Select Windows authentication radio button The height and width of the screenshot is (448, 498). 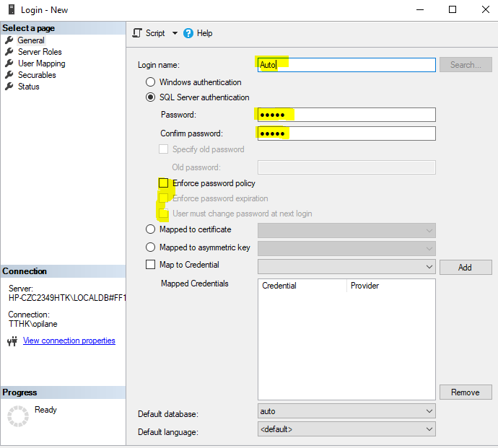tap(151, 82)
